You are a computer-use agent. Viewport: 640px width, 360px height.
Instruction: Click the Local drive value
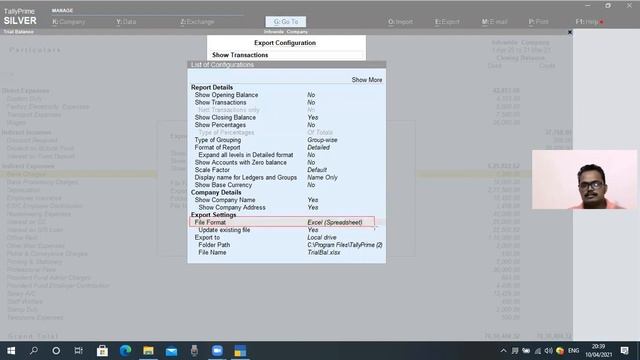[322, 238]
